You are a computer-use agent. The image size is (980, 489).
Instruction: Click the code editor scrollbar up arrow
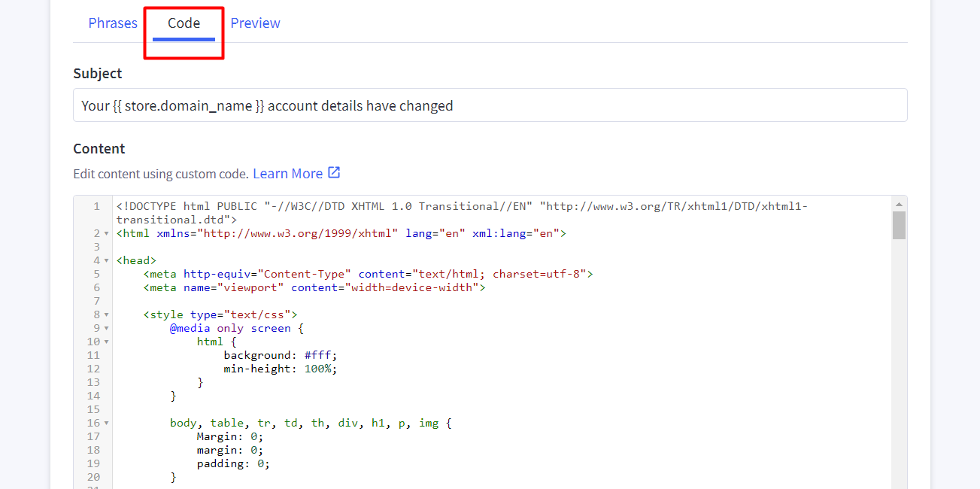899,203
